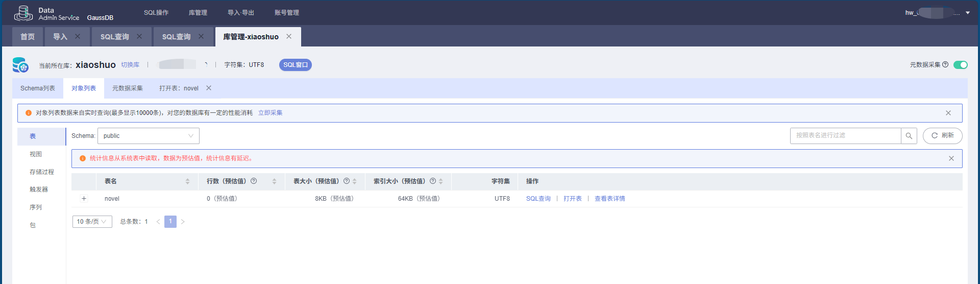This screenshot has width=980, height=284.
Task: Open the 导入·导出 menu
Action: pyautogui.click(x=241, y=13)
